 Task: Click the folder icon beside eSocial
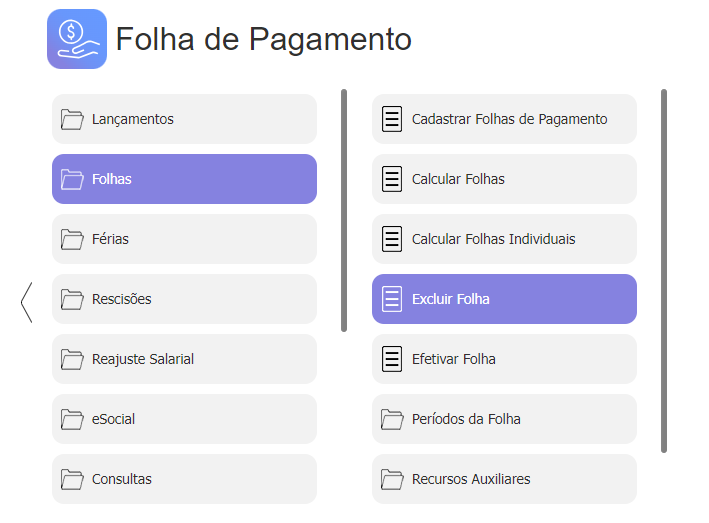pyautogui.click(x=72, y=419)
